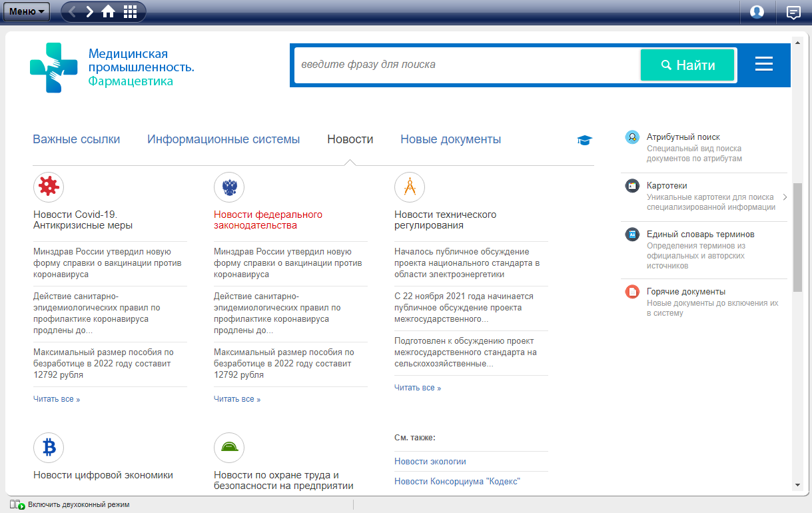Open Новости Covid-19. Антикризисные меры heading
The height and width of the screenshot is (513, 812).
(83, 220)
